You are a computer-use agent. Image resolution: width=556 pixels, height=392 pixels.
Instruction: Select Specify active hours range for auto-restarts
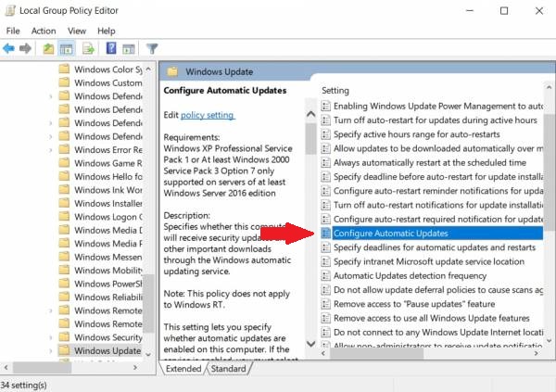(x=411, y=134)
